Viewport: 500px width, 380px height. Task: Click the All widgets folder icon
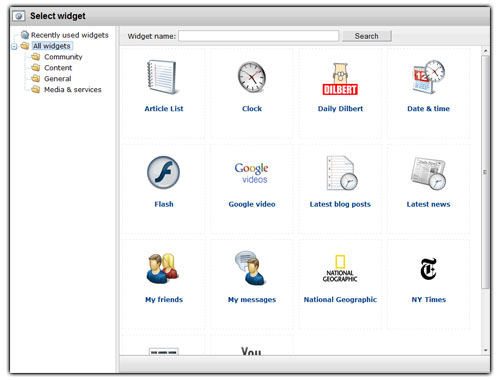click(x=25, y=46)
